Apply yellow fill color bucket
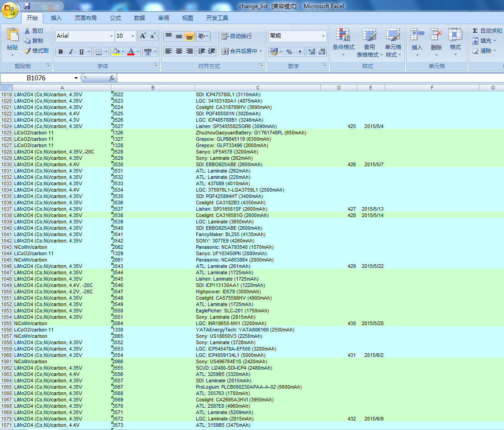 click(116, 51)
